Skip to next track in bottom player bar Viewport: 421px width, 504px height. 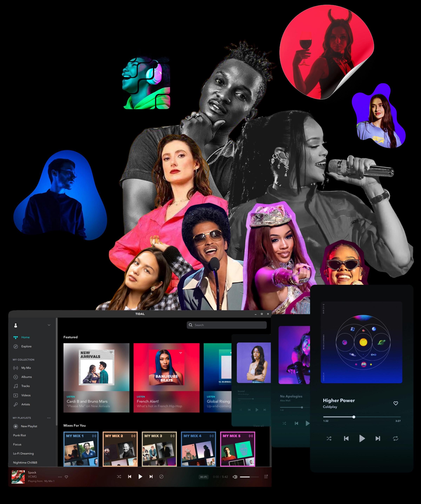(151, 477)
